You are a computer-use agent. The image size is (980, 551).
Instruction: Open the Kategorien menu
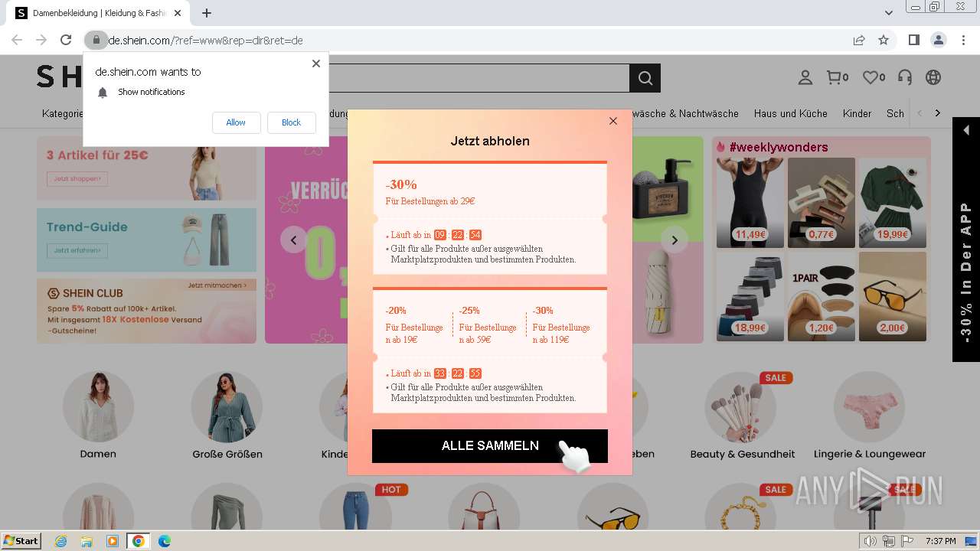coord(62,113)
